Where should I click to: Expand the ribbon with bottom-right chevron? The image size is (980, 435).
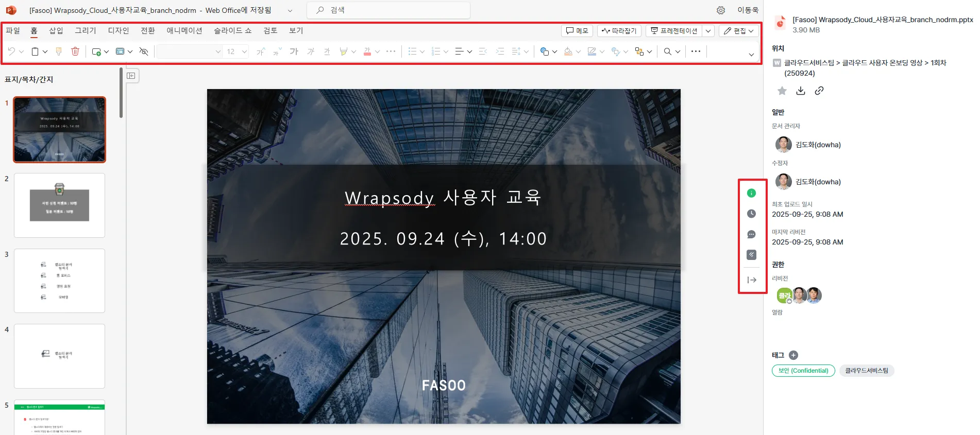coord(751,55)
